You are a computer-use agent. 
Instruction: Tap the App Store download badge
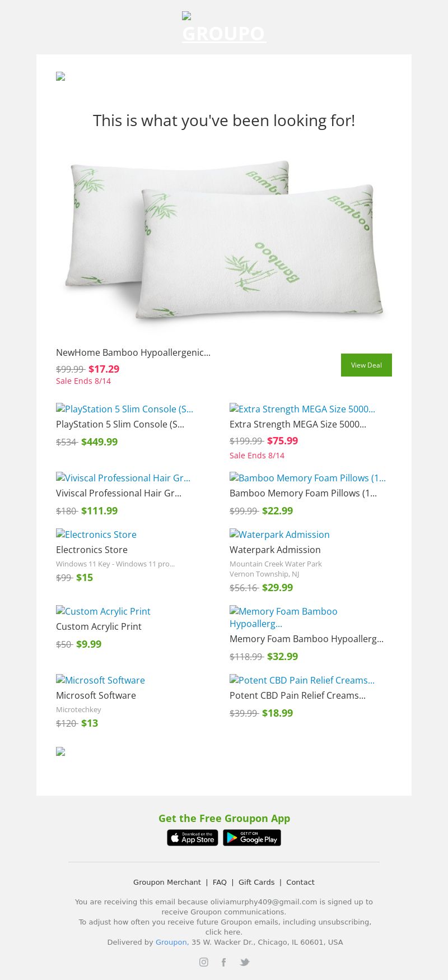tap(193, 838)
